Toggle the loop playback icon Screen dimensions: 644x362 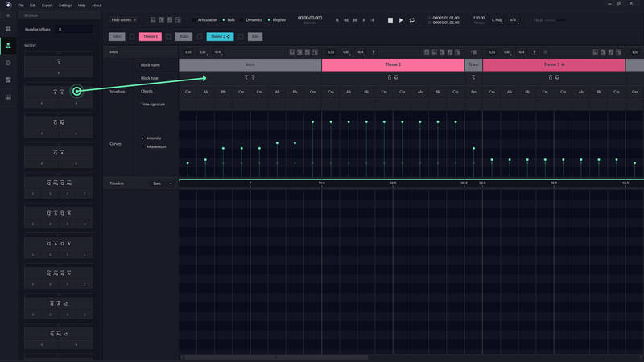(412, 20)
